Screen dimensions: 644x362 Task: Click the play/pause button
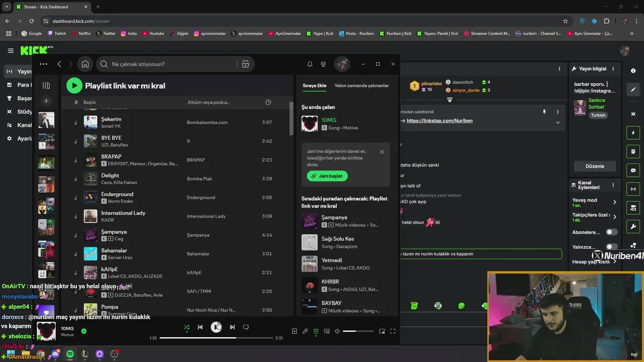[x=216, y=327]
